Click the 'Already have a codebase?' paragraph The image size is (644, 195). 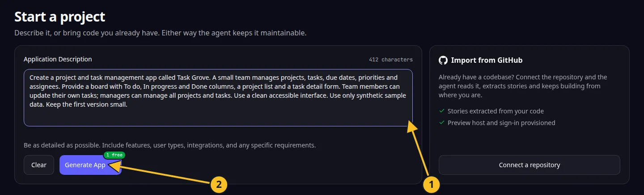click(x=523, y=86)
